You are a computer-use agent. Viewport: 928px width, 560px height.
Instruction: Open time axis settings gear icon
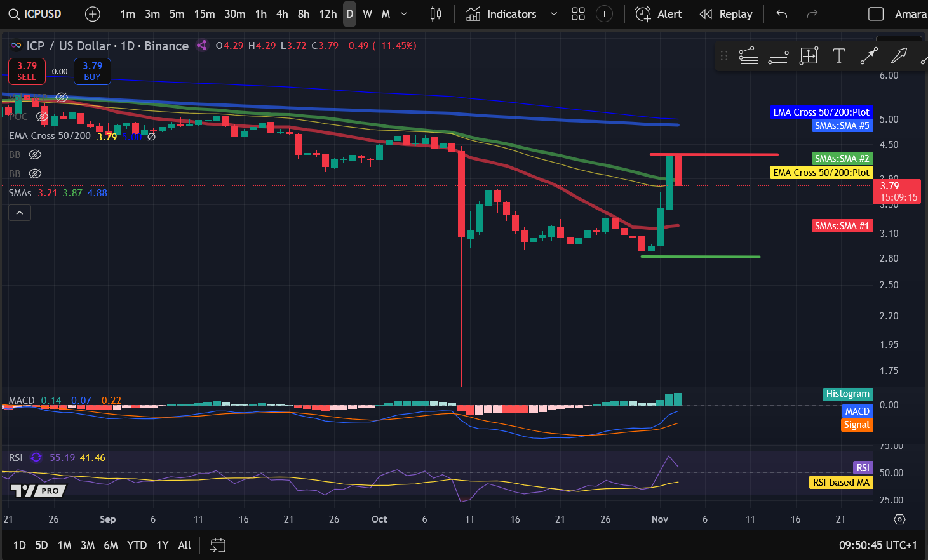tap(899, 519)
